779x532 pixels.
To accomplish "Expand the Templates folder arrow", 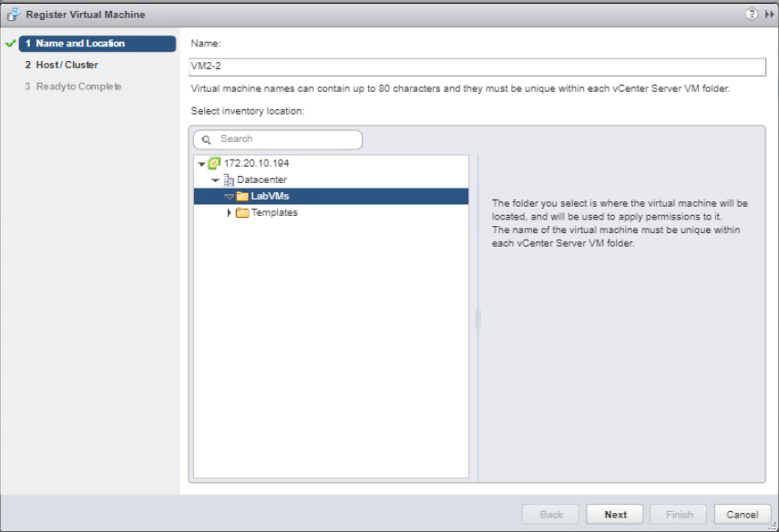I will pyautogui.click(x=229, y=213).
